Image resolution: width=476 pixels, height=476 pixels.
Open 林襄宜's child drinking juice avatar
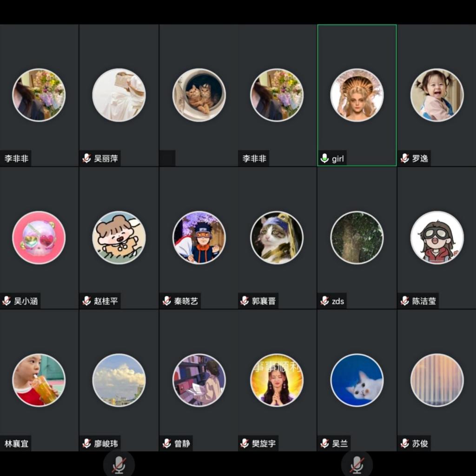click(x=39, y=380)
